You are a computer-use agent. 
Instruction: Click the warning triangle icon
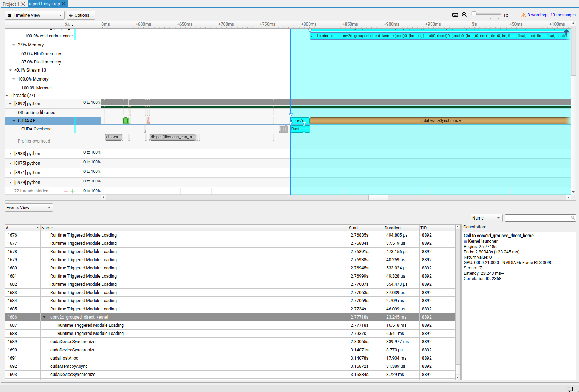(523, 15)
